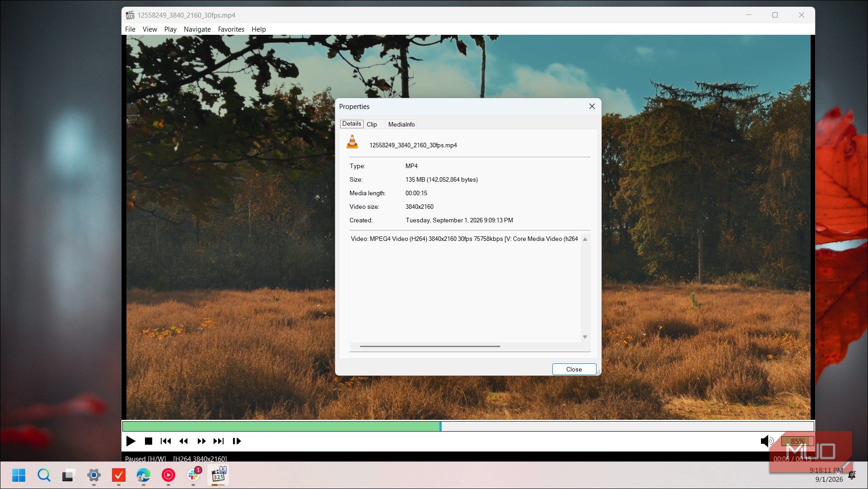This screenshot has width=868, height=489.
Task: Open Task View on the taskbar
Action: point(68,475)
